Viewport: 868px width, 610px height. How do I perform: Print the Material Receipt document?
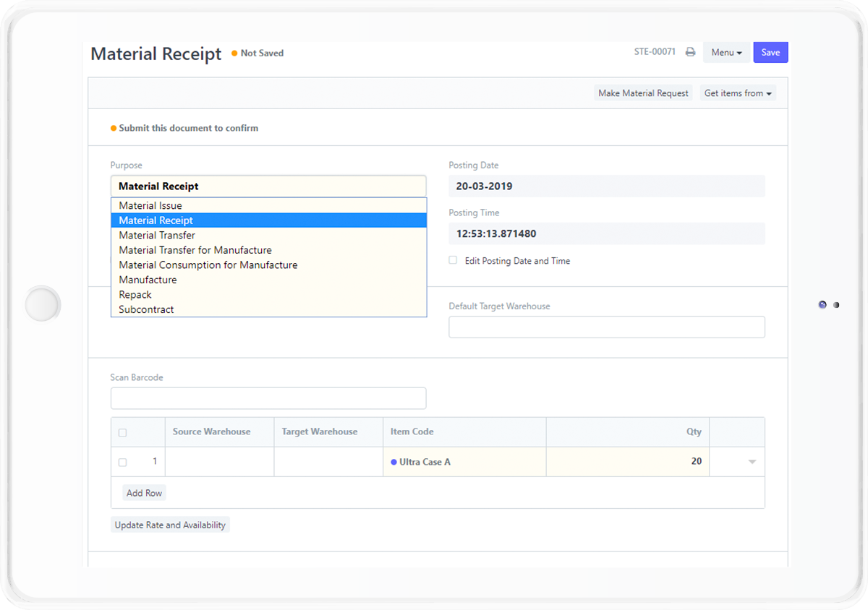(690, 51)
